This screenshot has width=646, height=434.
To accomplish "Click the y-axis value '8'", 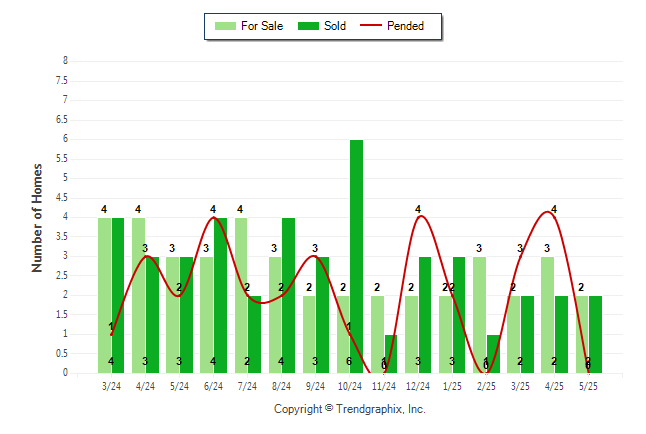I will pyautogui.click(x=65, y=61).
